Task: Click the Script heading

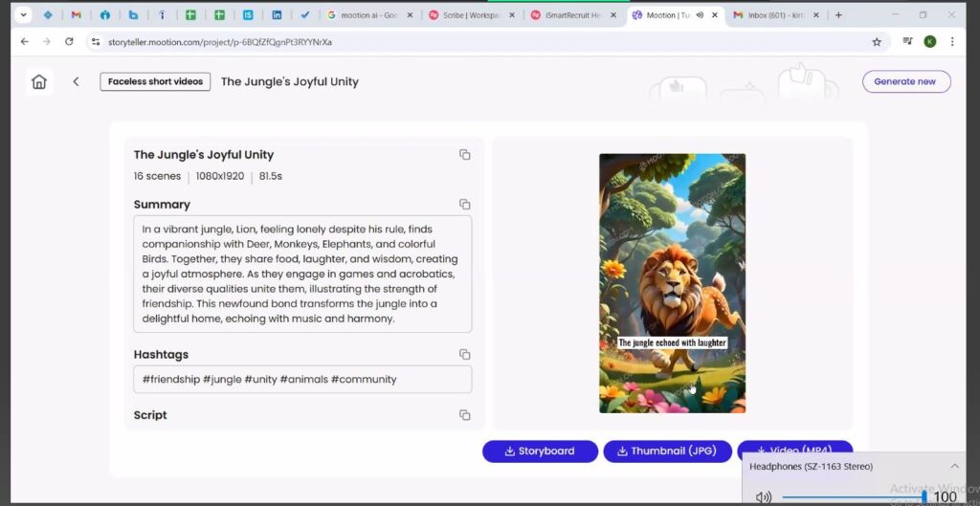Action: coord(150,415)
